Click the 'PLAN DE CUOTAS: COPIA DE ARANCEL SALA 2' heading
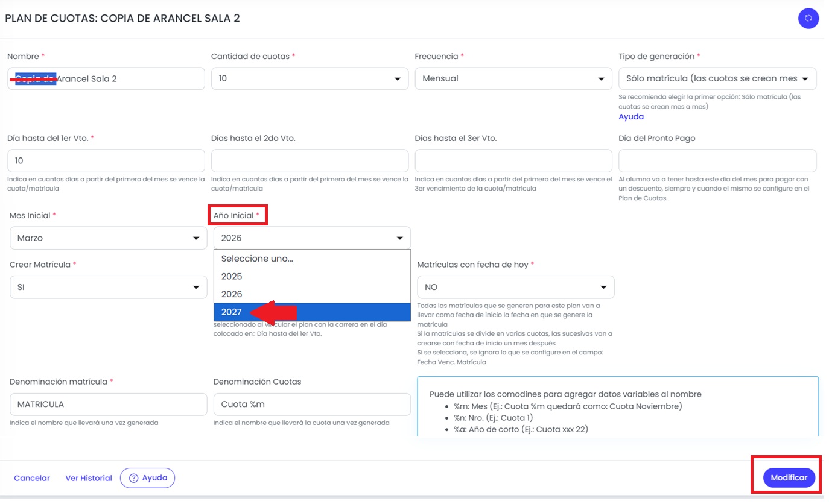Viewport: 829px width, 504px height. [122, 19]
